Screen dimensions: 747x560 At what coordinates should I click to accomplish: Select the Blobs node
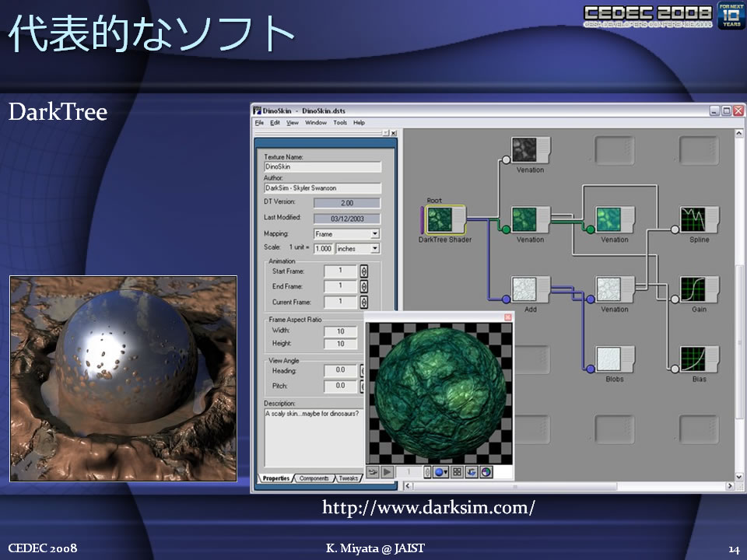coord(615,359)
